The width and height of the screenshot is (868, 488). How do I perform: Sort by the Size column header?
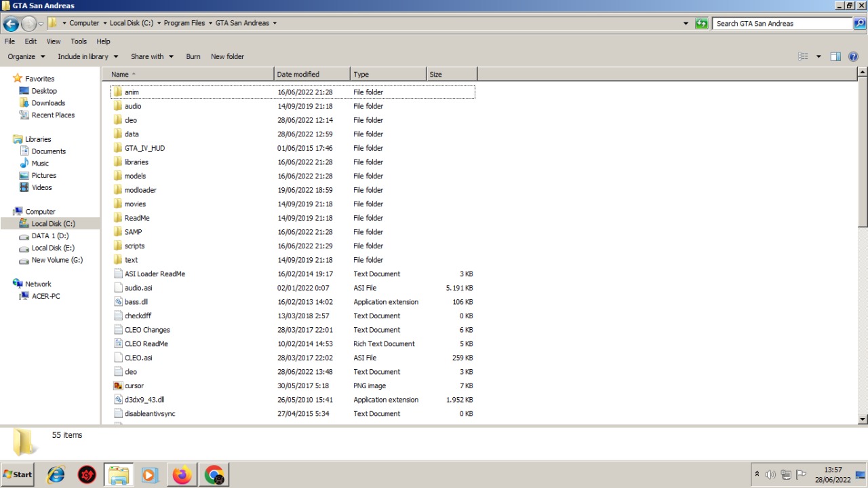[452, 74]
